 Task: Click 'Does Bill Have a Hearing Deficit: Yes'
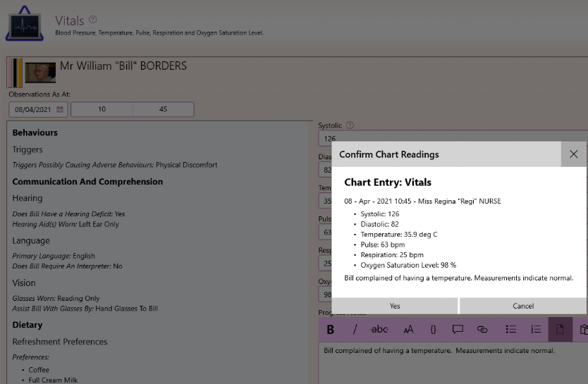pyautogui.click(x=68, y=214)
